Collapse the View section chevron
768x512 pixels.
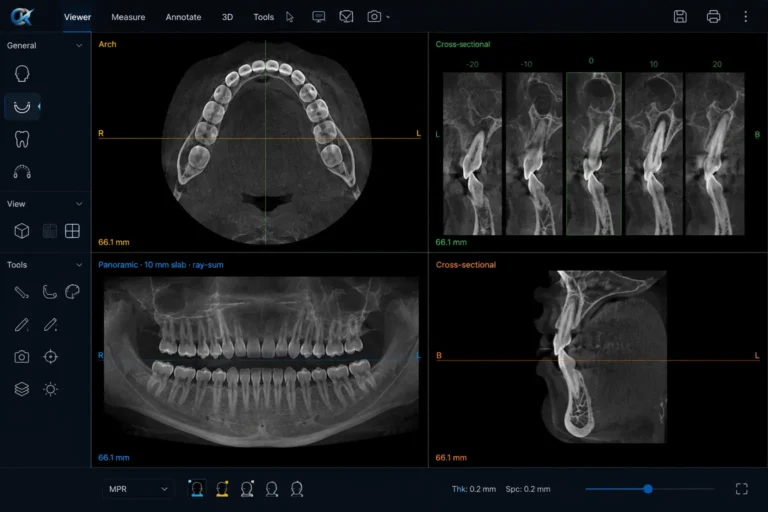point(79,204)
